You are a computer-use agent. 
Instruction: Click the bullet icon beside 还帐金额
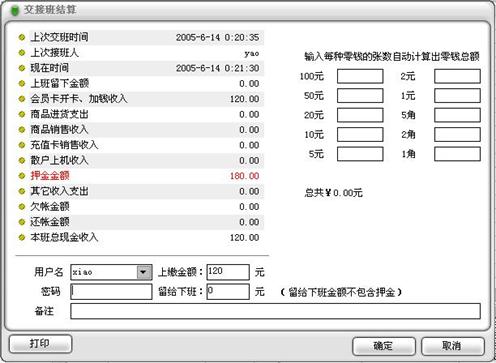(x=22, y=222)
